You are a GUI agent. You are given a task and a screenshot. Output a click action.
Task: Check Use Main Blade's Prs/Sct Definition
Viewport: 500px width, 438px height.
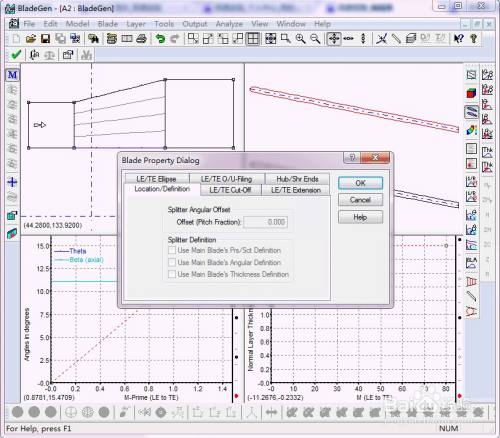172,250
